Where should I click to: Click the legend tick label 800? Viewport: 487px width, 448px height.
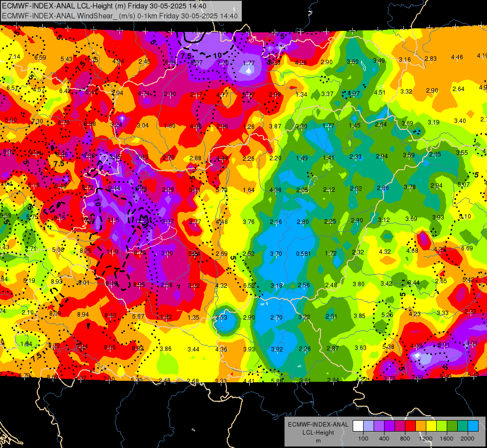point(405,439)
